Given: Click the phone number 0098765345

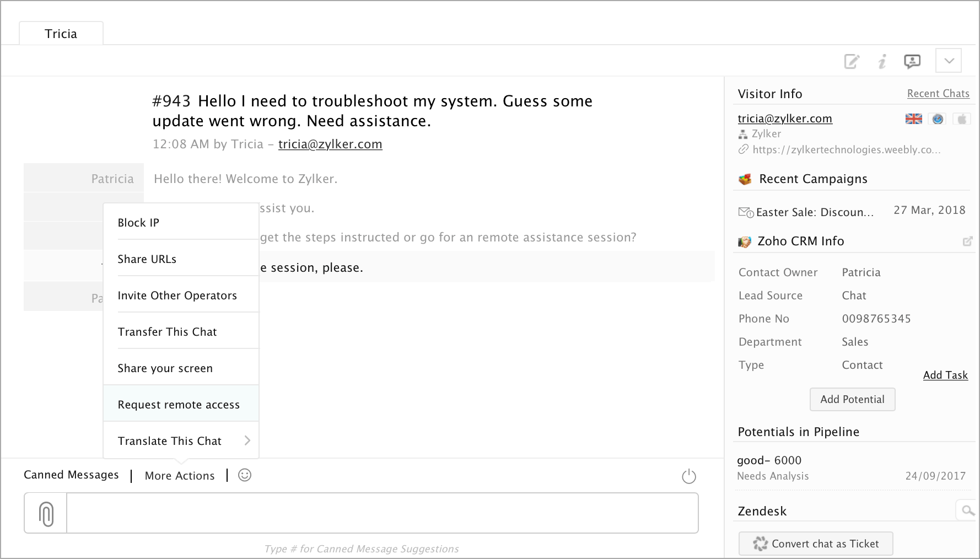Looking at the screenshot, I should (x=876, y=319).
